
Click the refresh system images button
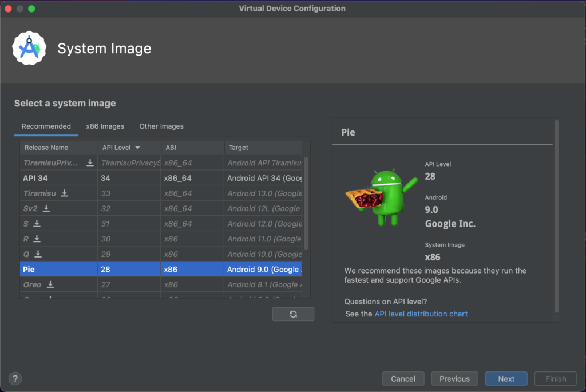pos(293,314)
